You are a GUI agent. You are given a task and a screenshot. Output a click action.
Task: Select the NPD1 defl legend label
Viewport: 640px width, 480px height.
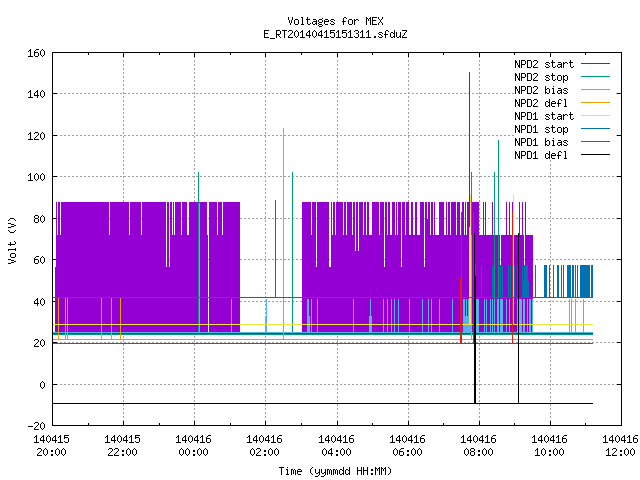coord(541,156)
